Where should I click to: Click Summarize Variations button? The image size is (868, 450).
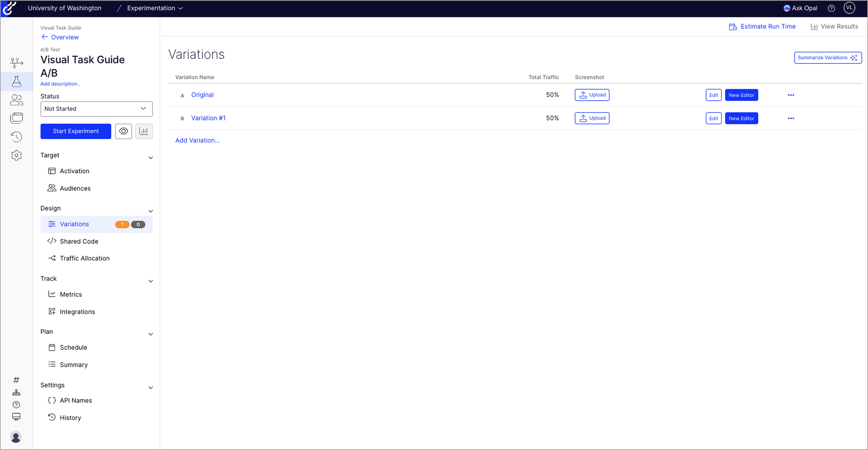point(827,58)
